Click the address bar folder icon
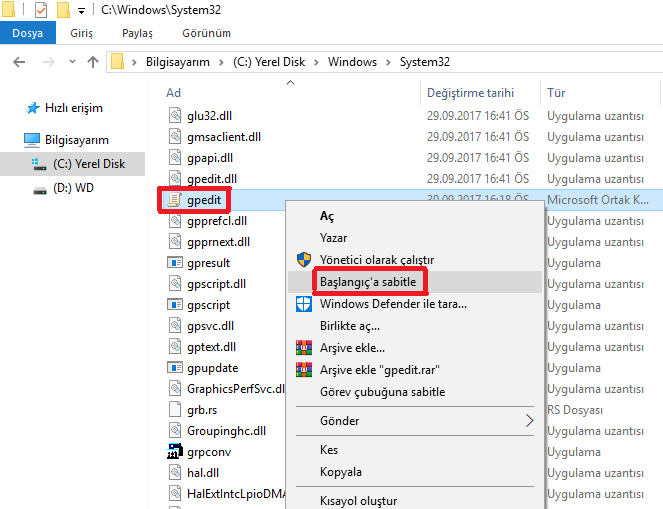Screen dimensions: 663x509 pyautogui.click(x=117, y=62)
